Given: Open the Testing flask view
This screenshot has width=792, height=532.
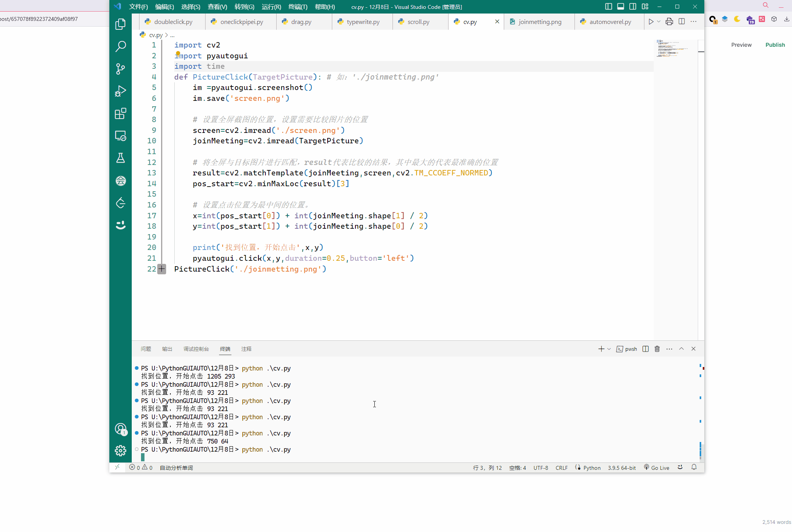Looking at the screenshot, I should coord(121,158).
